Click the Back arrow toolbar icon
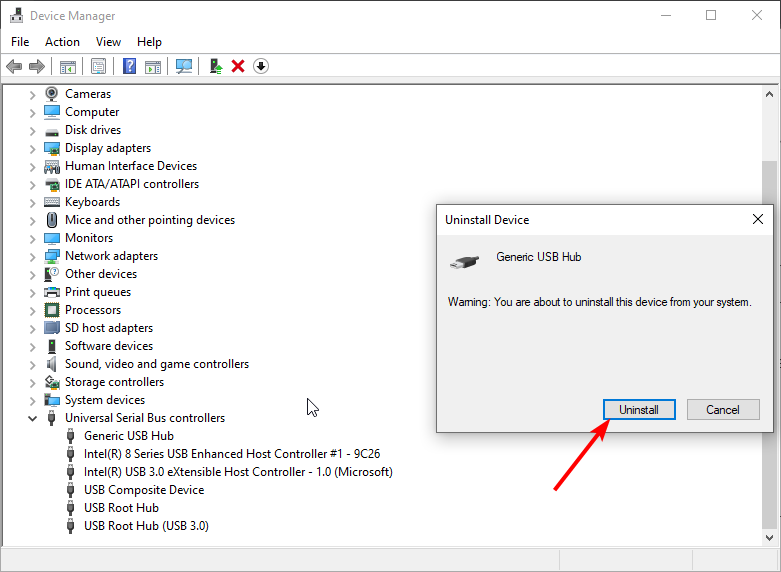 tap(14, 66)
